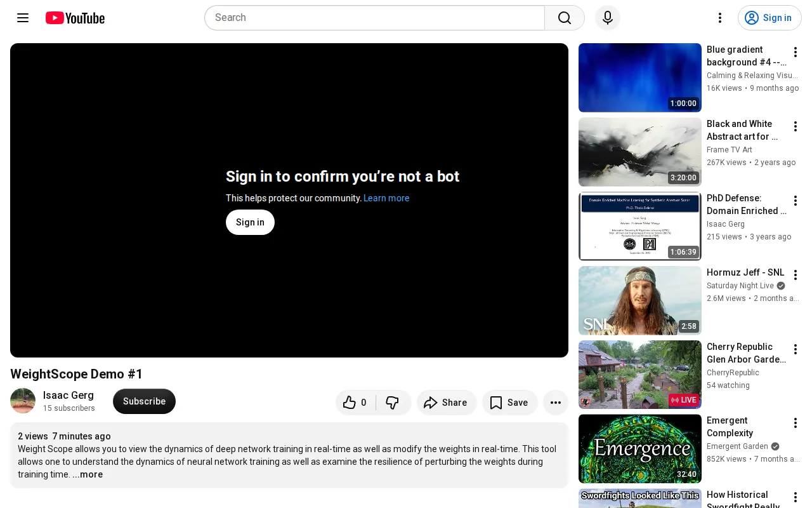
Task: Open the hamburger guide menu
Action: tap(23, 18)
